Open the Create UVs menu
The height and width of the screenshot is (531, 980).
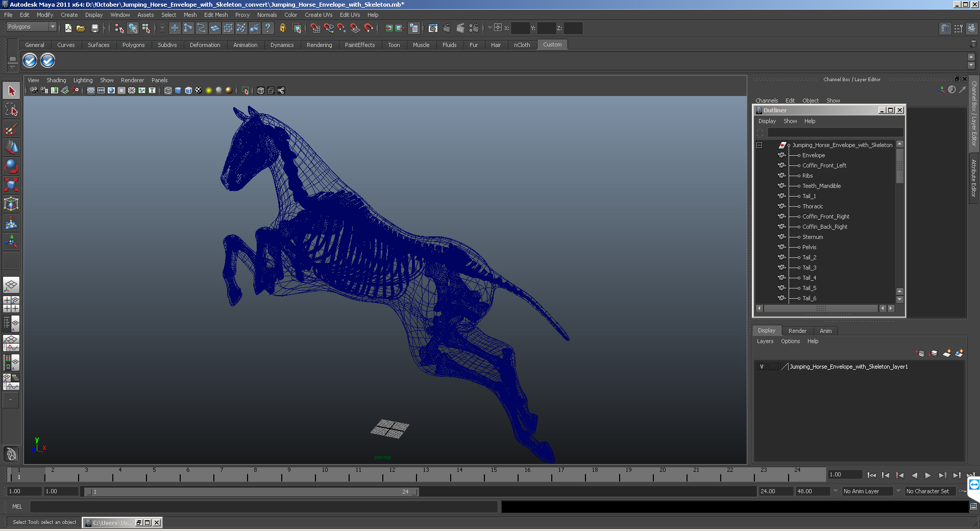(x=318, y=15)
